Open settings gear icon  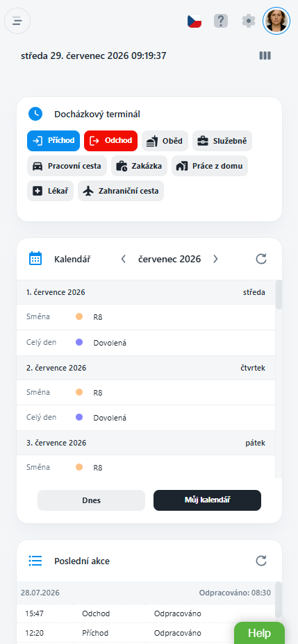[x=248, y=21]
